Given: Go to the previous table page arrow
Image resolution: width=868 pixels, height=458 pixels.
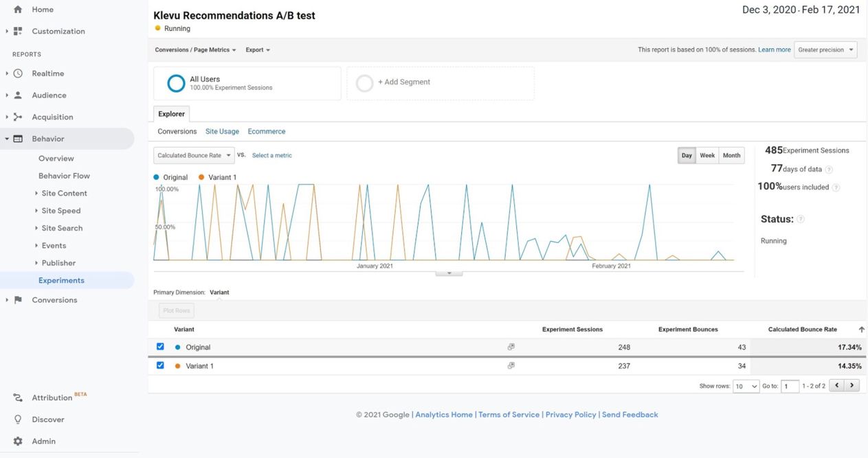Looking at the screenshot, I should pos(837,385).
